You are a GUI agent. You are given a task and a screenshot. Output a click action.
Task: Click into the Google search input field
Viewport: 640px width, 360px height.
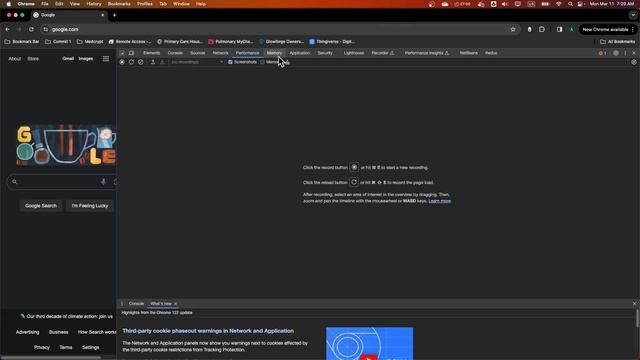click(61, 182)
